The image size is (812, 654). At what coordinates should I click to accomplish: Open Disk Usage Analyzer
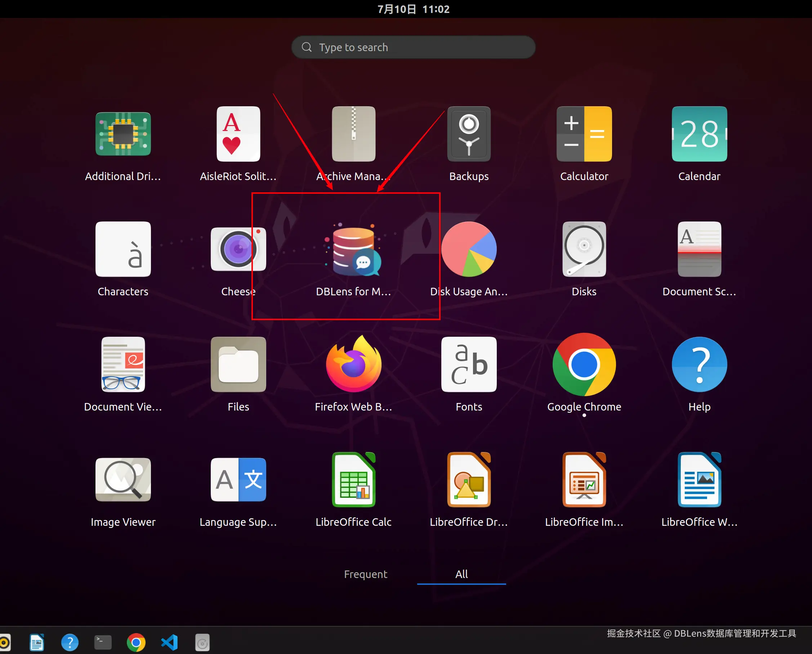tap(469, 250)
